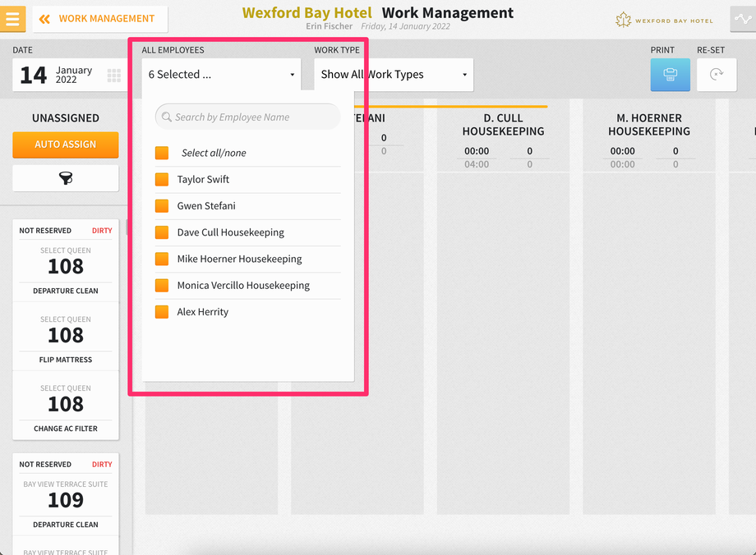Open the 6 Selected employees dropdown
Image resolution: width=756 pixels, height=555 pixels.
tap(221, 75)
